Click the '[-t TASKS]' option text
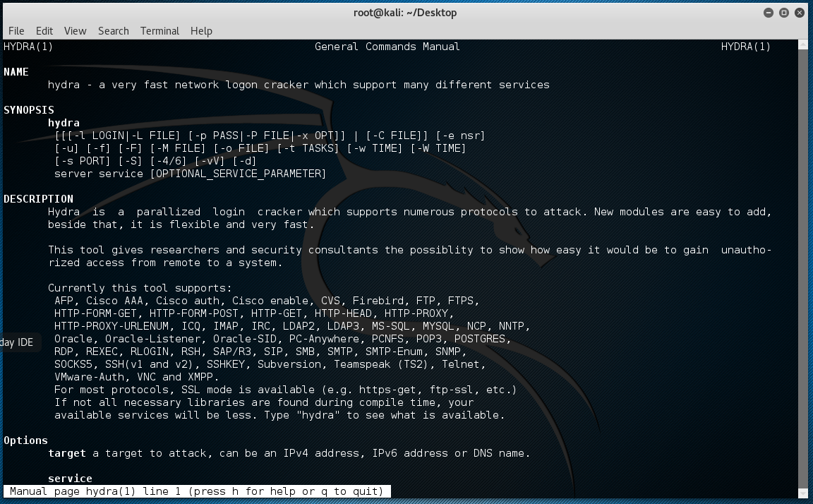This screenshot has width=813, height=504. [x=308, y=148]
